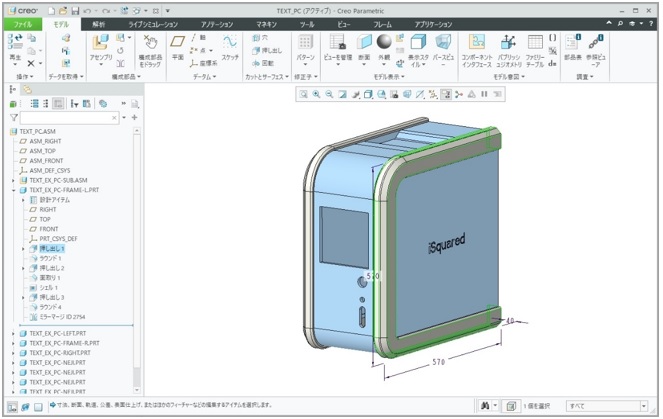Select TEXT_EX_PC-LEFT.PRT in tree
This screenshot has width=663, height=419.
[58, 334]
